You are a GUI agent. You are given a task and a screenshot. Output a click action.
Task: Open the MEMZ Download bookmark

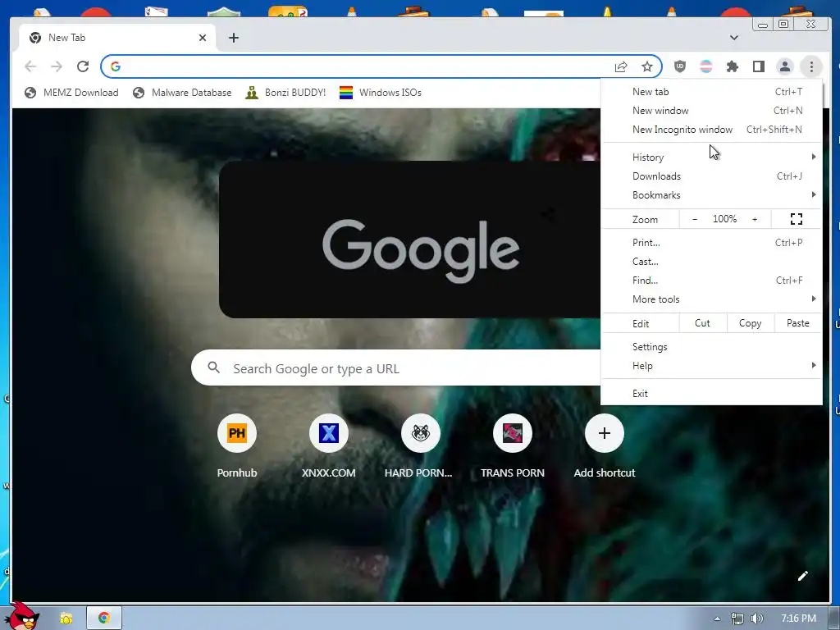coord(72,93)
